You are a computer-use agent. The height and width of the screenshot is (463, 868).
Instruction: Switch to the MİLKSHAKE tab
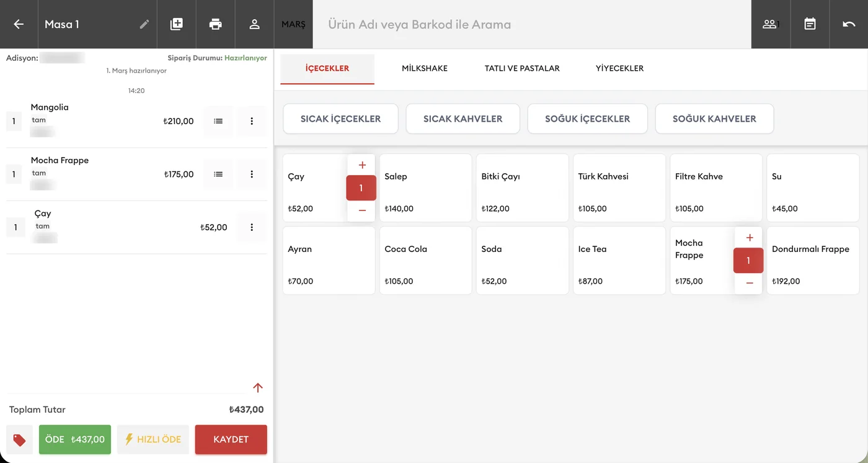click(x=425, y=68)
